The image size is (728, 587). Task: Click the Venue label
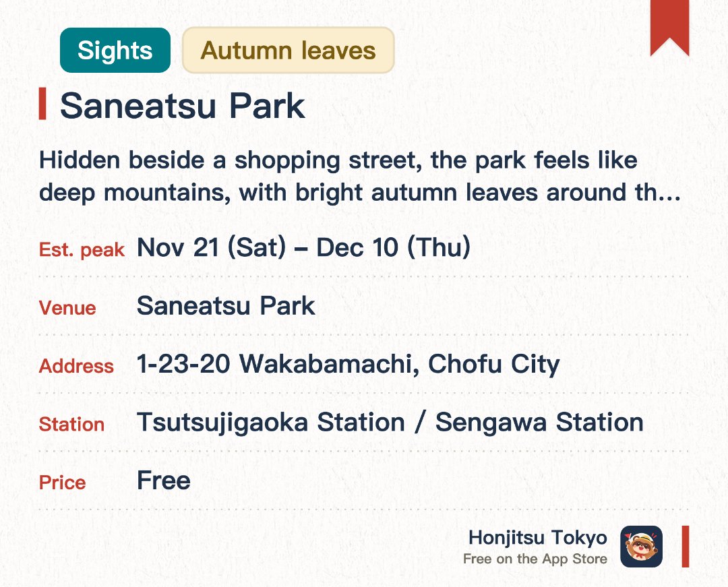pyautogui.click(x=67, y=308)
